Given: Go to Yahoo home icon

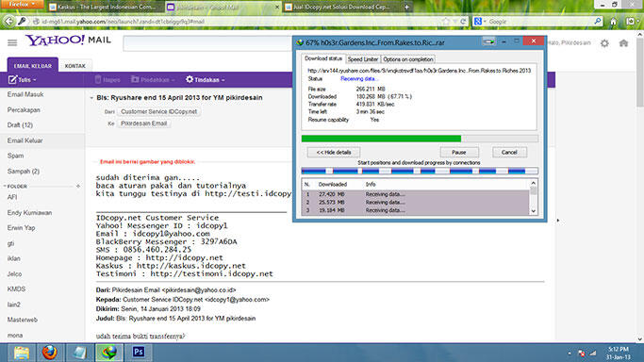Looking at the screenshot, I should pos(623,43).
